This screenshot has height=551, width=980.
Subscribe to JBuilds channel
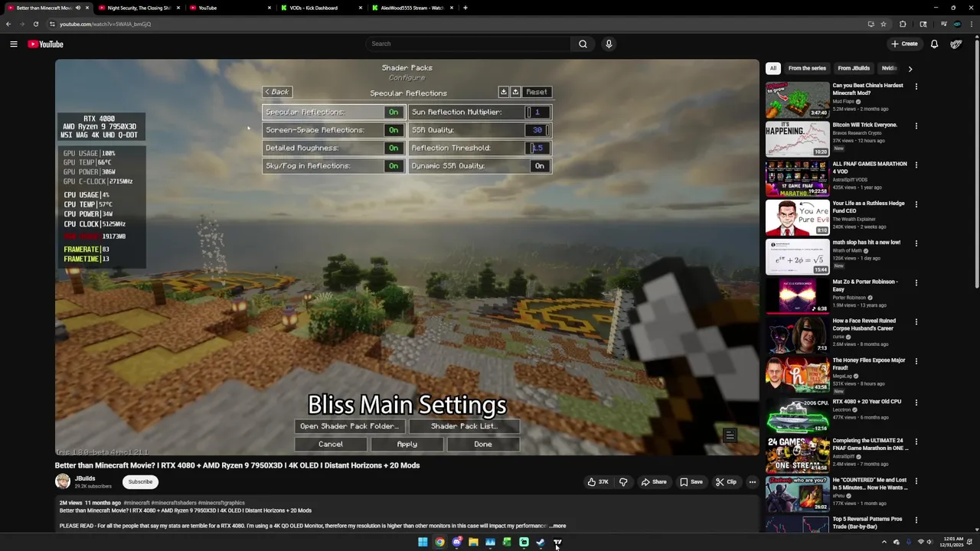[140, 481]
